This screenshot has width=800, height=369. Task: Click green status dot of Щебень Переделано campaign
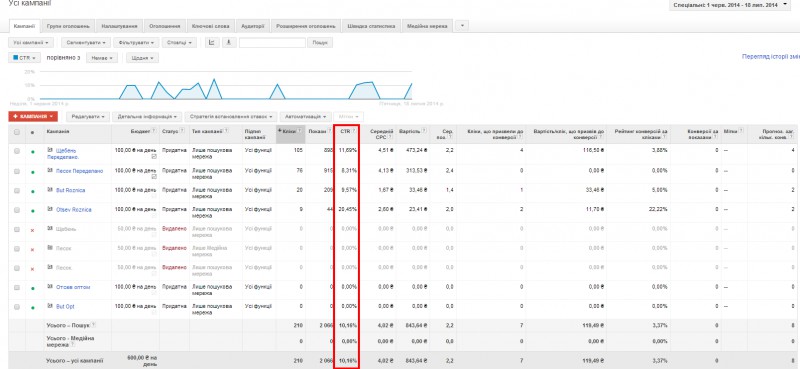point(33,152)
